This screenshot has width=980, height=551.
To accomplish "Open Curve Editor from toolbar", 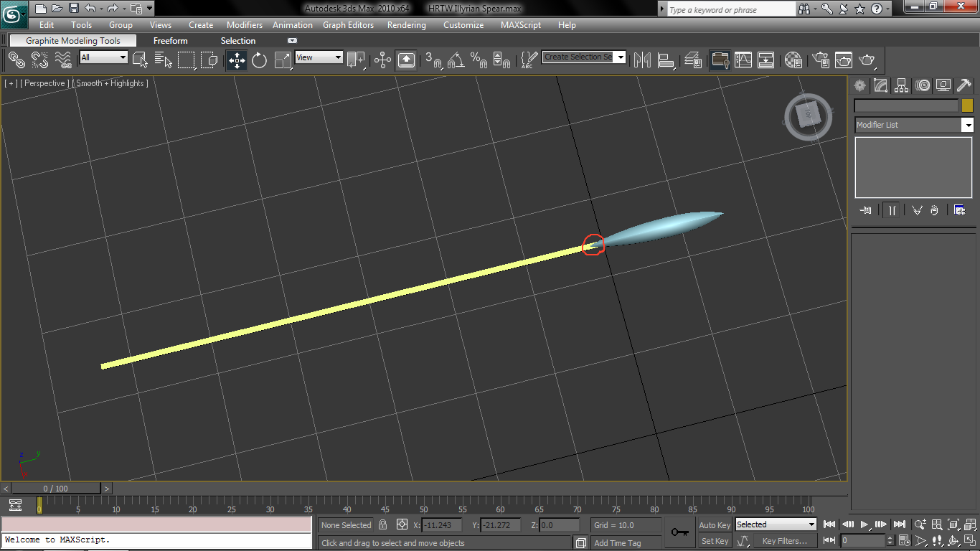I will click(743, 60).
